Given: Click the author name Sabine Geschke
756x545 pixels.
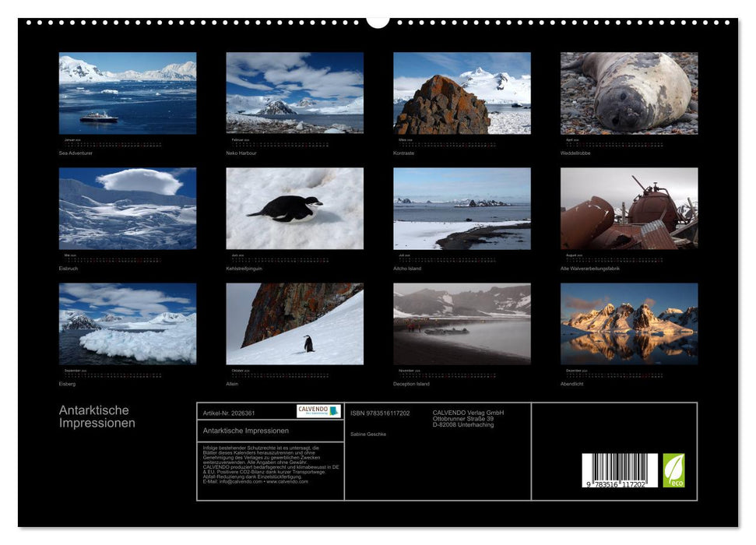Looking at the screenshot, I should coord(369,433).
